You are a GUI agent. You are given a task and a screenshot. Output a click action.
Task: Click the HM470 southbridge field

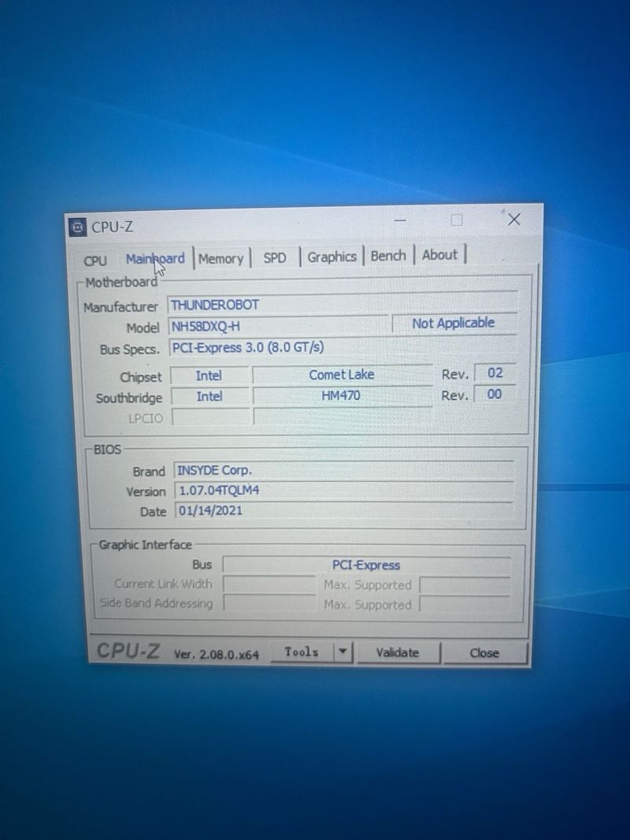[x=341, y=395]
